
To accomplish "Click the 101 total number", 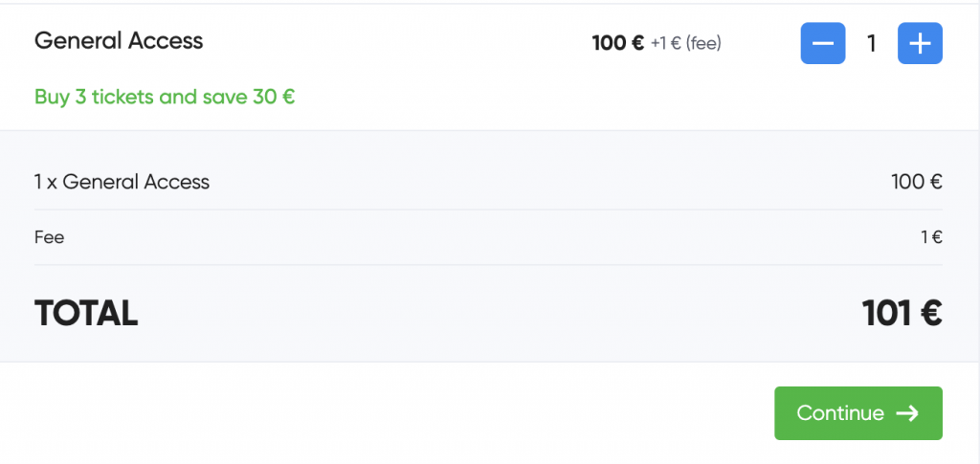I will [x=885, y=314].
